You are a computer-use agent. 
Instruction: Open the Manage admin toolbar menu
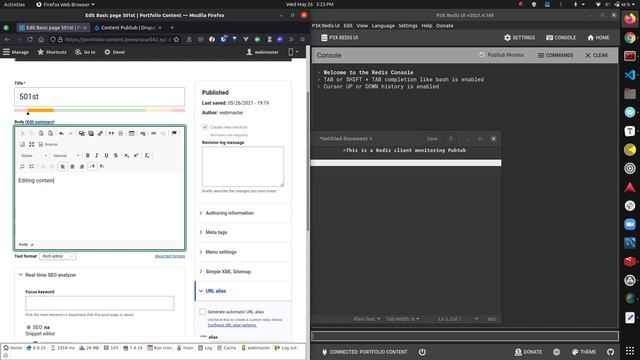16,52
